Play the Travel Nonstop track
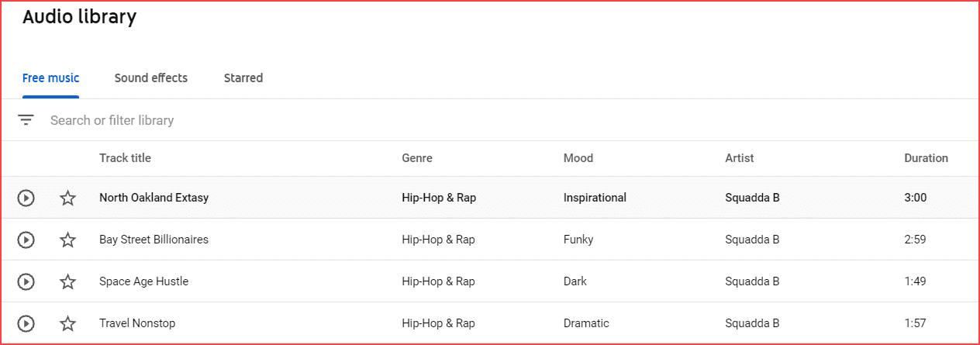 [26, 323]
